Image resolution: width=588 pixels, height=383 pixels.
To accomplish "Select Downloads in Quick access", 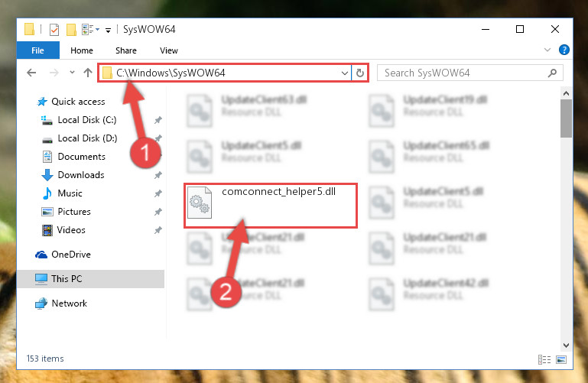I will point(81,175).
